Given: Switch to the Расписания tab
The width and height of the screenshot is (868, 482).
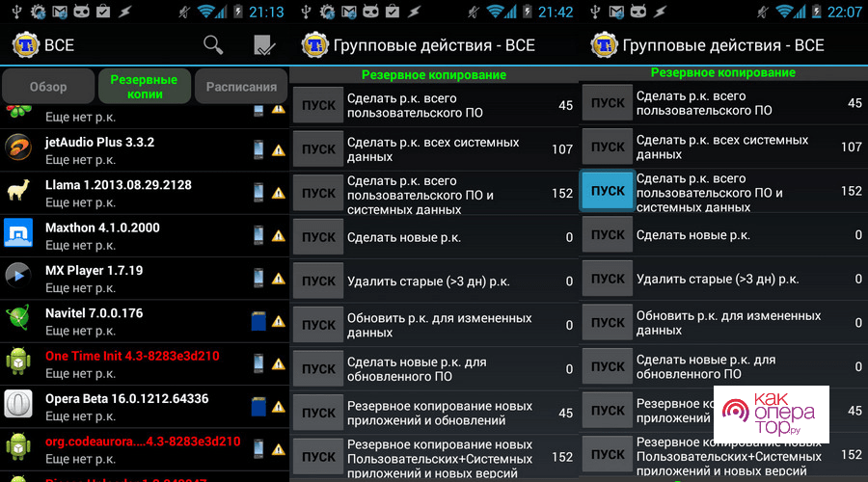Looking at the screenshot, I should click(x=241, y=87).
